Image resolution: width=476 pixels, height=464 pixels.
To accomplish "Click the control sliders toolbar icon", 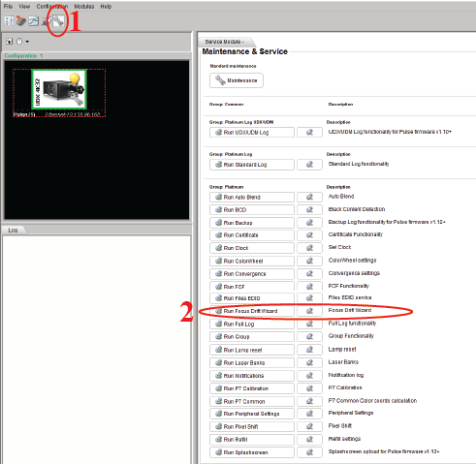I will coord(9,21).
